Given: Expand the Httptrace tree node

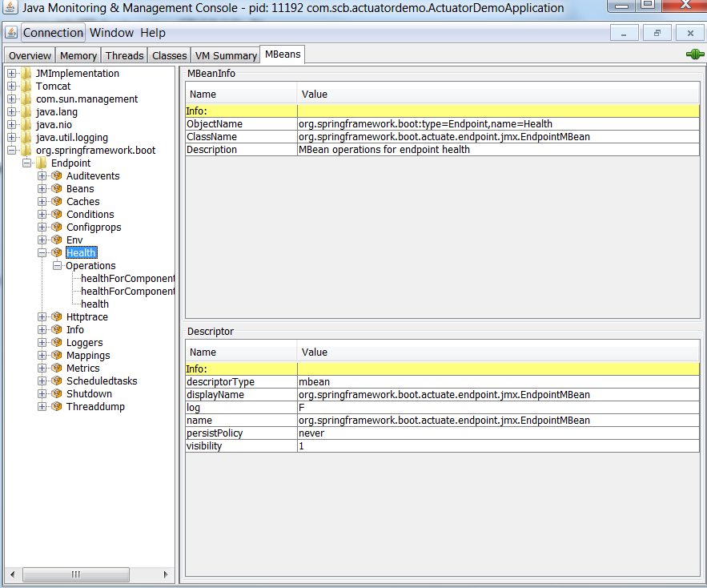Looking at the screenshot, I should (x=41, y=316).
